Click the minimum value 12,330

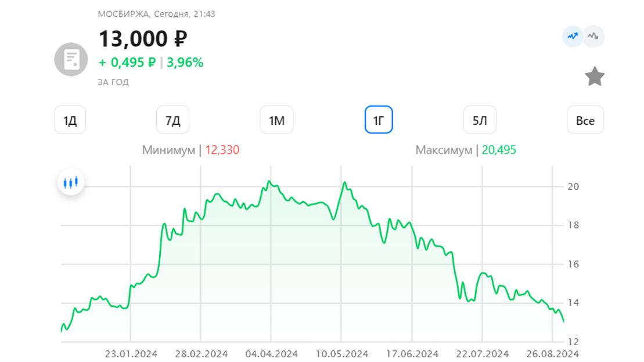tap(222, 150)
